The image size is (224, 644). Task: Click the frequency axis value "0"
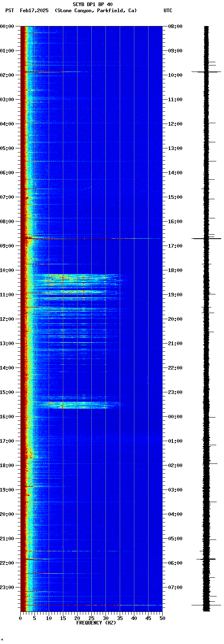tap(20, 618)
